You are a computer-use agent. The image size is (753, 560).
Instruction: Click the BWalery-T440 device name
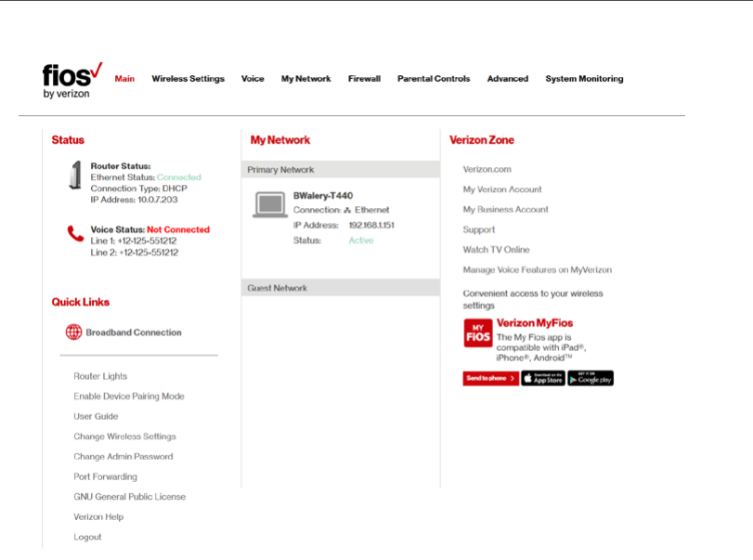(x=323, y=195)
